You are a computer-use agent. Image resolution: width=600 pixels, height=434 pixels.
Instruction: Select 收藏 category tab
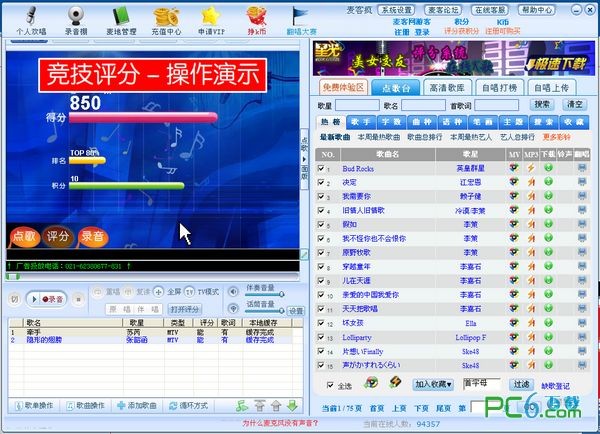pos(574,122)
